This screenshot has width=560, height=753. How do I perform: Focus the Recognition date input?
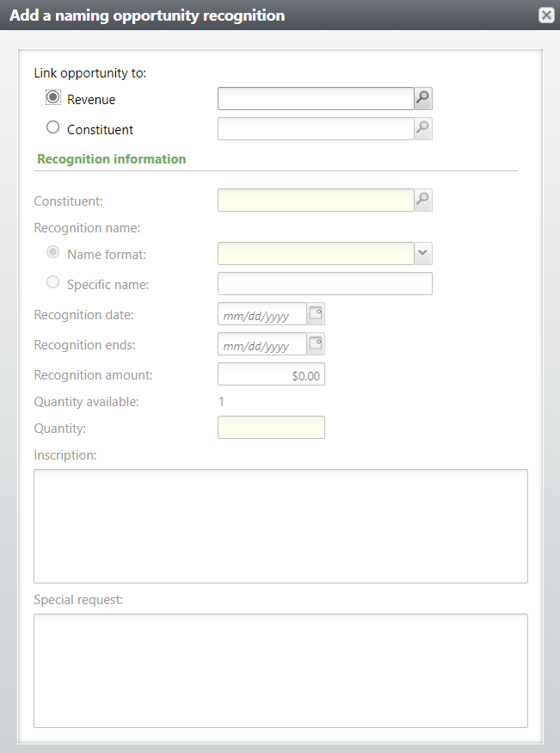[x=262, y=315]
